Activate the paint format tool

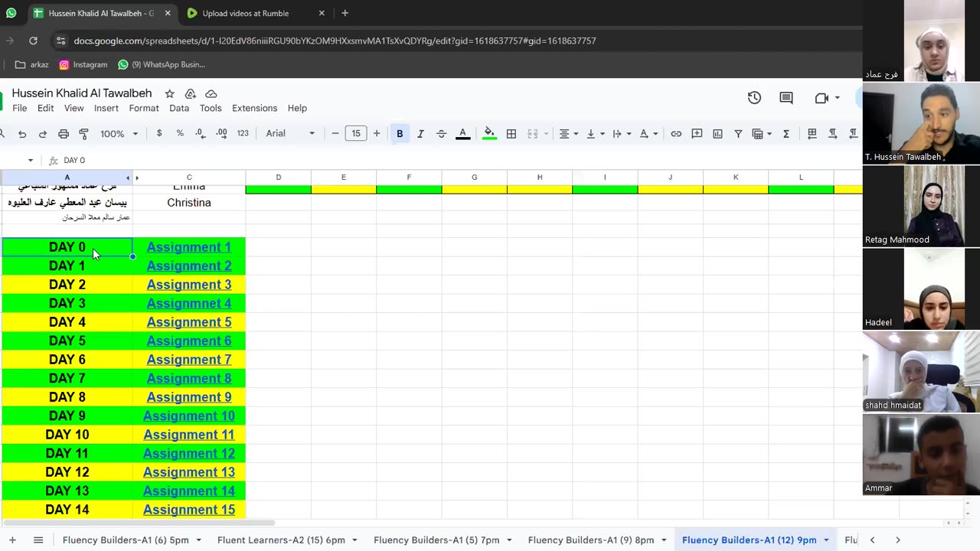(x=84, y=134)
